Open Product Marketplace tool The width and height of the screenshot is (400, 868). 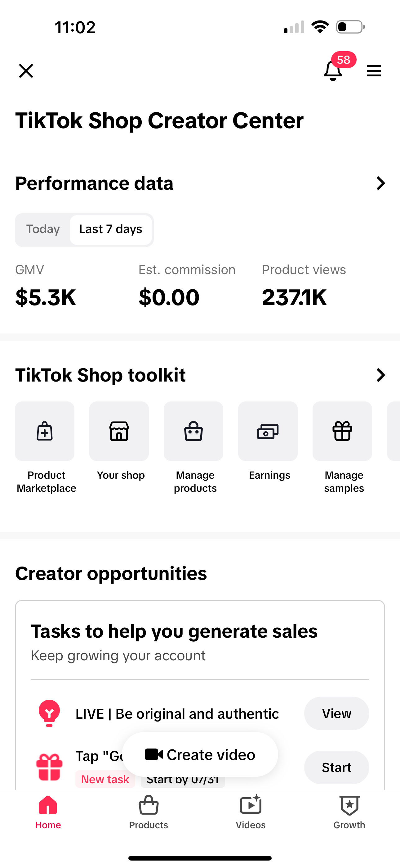coord(45,431)
